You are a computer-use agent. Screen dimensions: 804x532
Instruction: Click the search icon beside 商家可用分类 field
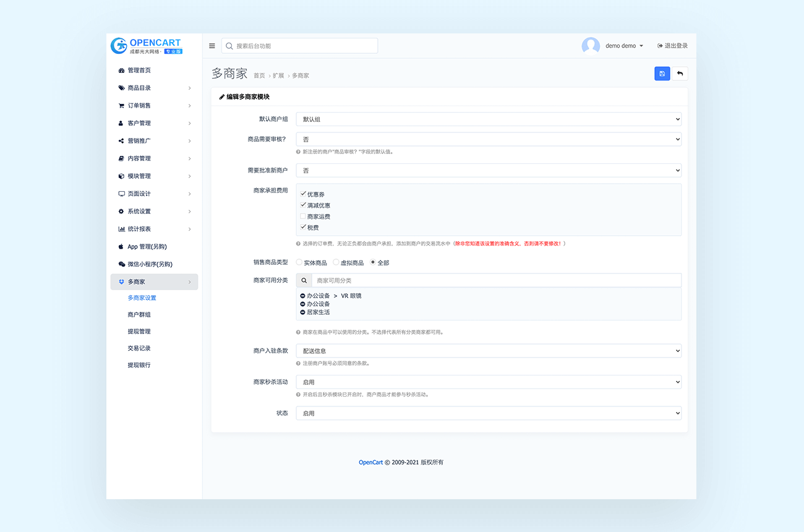click(304, 280)
